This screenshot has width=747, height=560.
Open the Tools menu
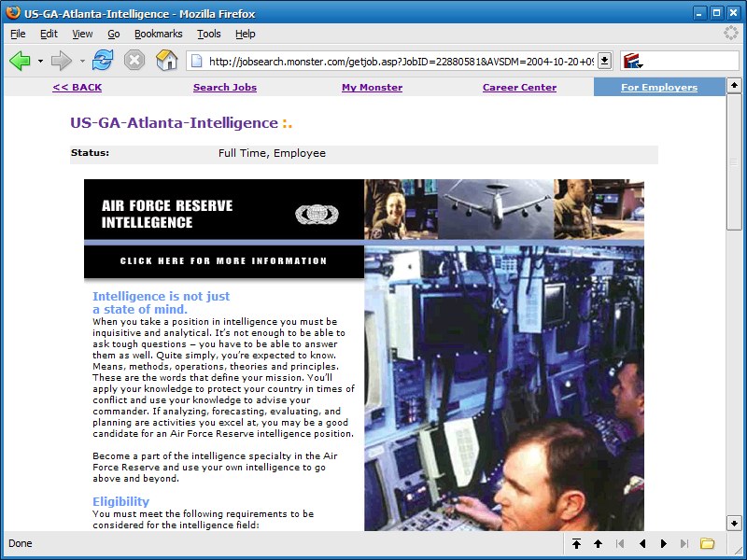[208, 34]
